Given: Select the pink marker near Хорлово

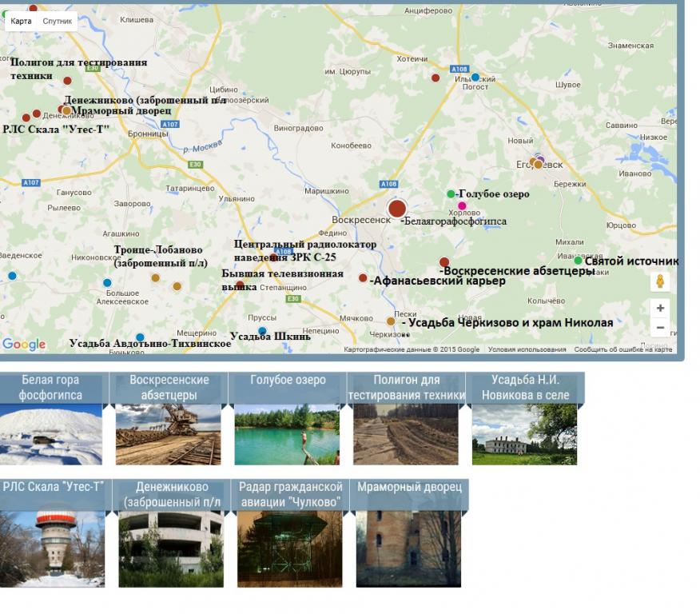Looking at the screenshot, I should (x=462, y=205).
